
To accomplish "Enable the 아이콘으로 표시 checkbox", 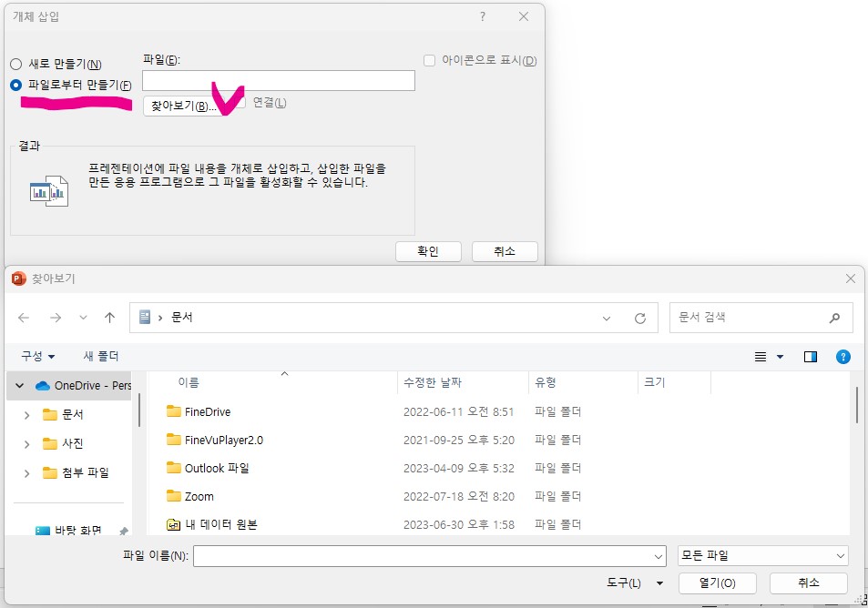I will [429, 61].
